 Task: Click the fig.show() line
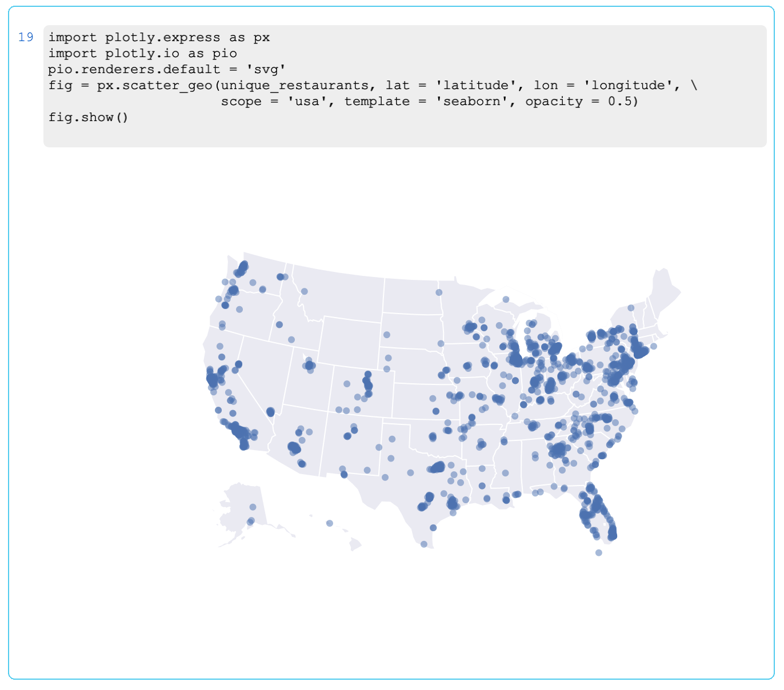[89, 118]
